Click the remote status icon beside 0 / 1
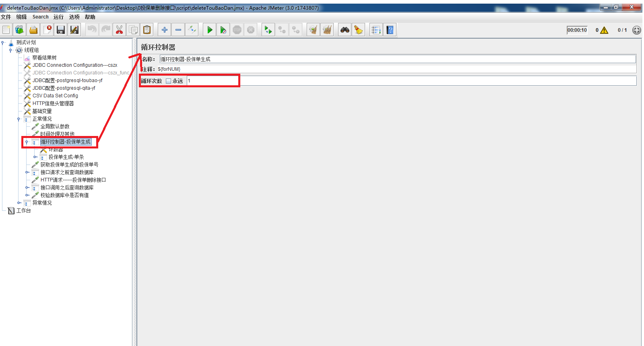The image size is (644, 346). pyautogui.click(x=636, y=30)
